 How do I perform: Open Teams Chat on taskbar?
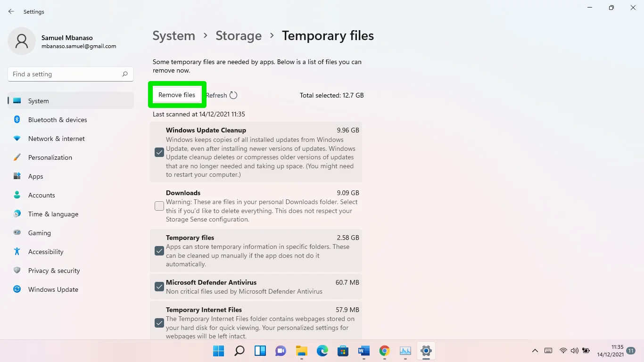coord(281,351)
